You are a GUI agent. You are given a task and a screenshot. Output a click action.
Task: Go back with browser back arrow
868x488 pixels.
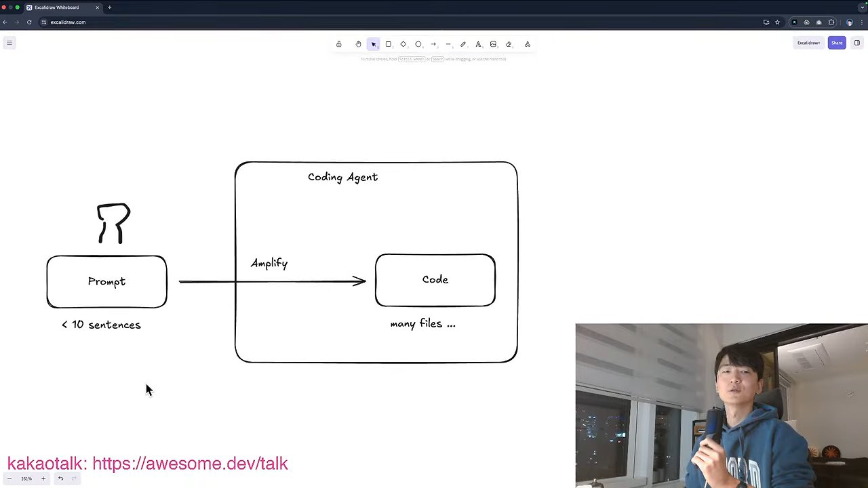click(x=5, y=22)
